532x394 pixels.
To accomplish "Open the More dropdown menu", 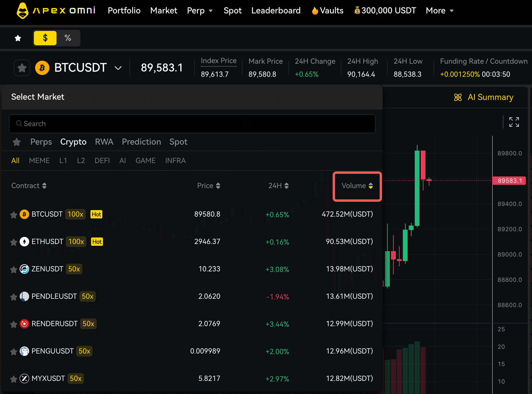I will tap(439, 11).
